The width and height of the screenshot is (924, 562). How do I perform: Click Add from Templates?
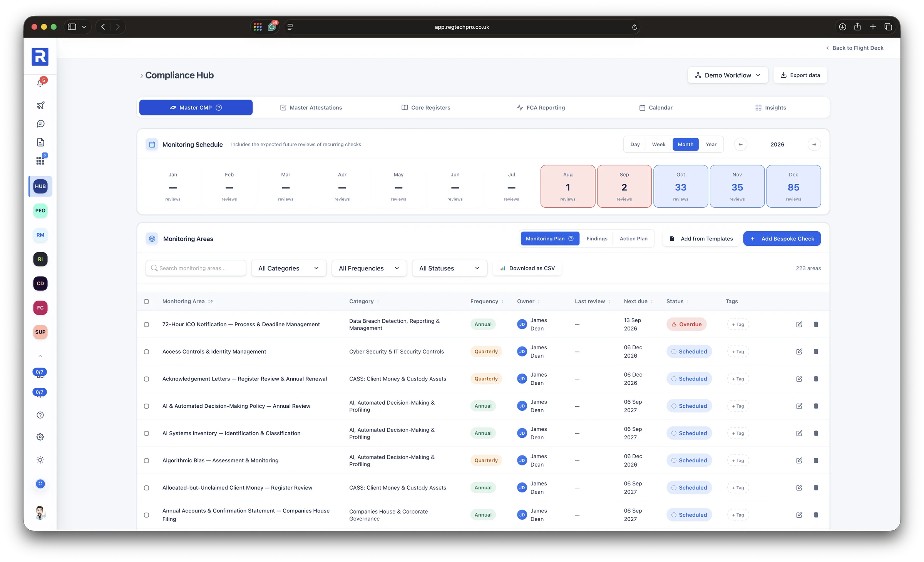pos(701,238)
